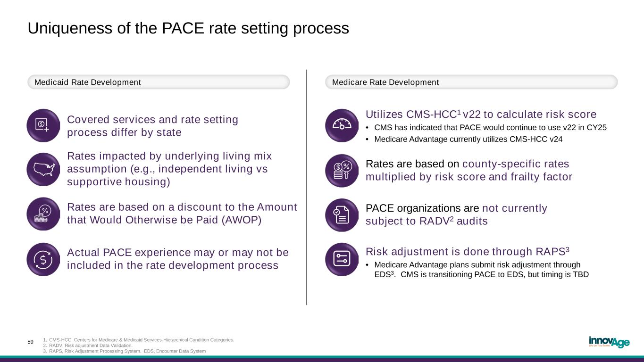Click 'Risk adjustment is done through RAPS' heading
The width and height of the screenshot is (644, 362).
[x=468, y=251]
